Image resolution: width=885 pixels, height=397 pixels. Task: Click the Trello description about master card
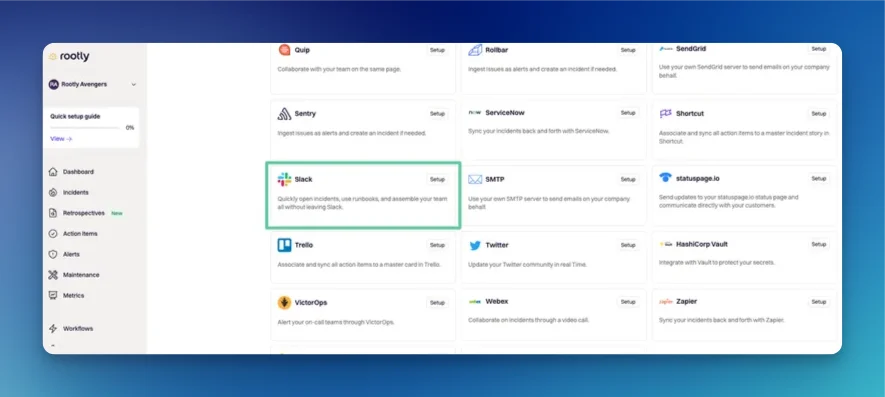click(x=358, y=264)
